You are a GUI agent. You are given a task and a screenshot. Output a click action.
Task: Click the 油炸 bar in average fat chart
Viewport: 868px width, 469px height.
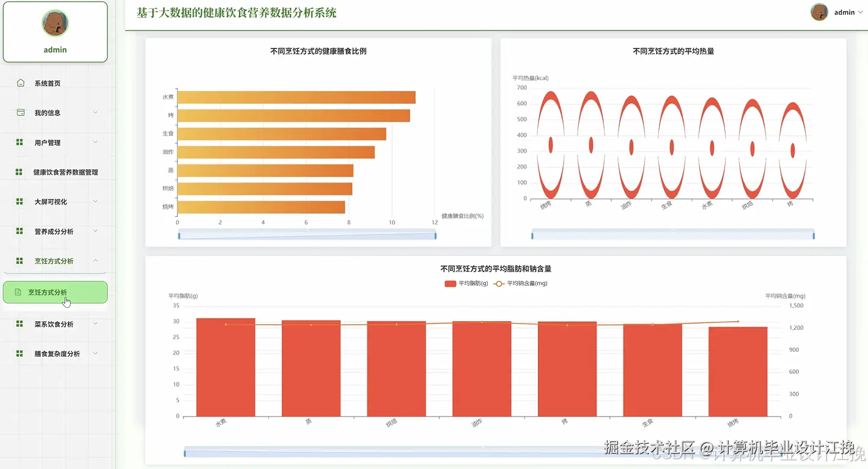[482, 369]
